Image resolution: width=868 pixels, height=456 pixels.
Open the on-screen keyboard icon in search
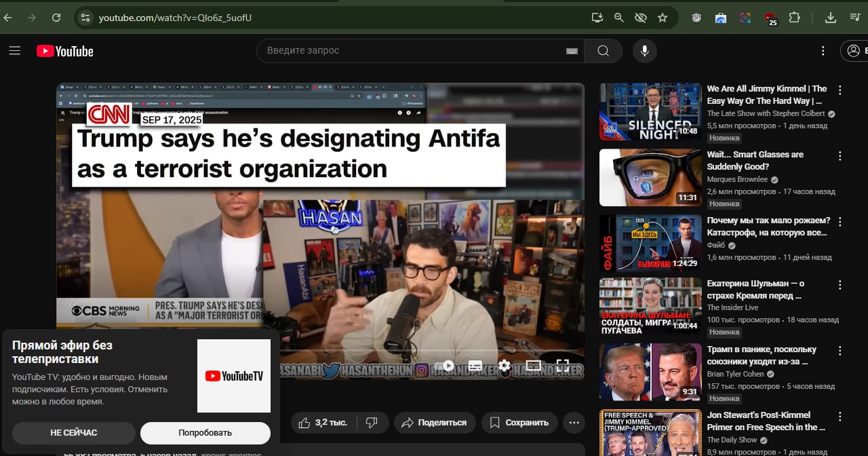coord(571,51)
